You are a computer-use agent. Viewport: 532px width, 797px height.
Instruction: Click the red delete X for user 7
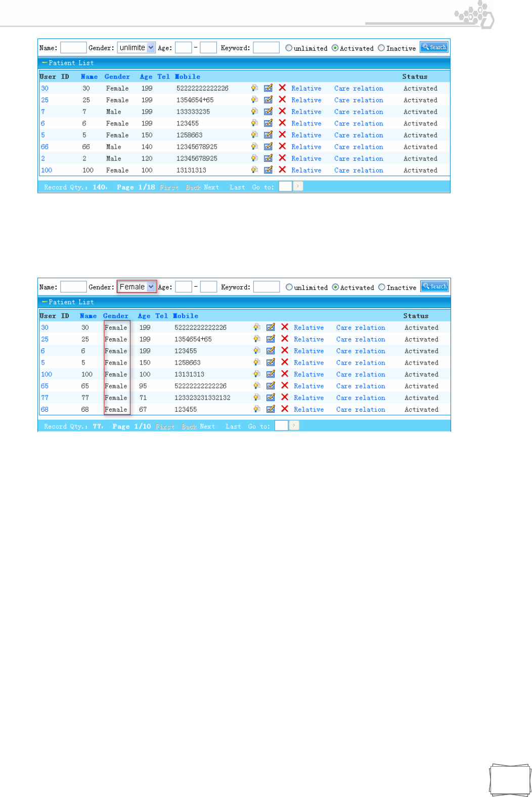282,111
